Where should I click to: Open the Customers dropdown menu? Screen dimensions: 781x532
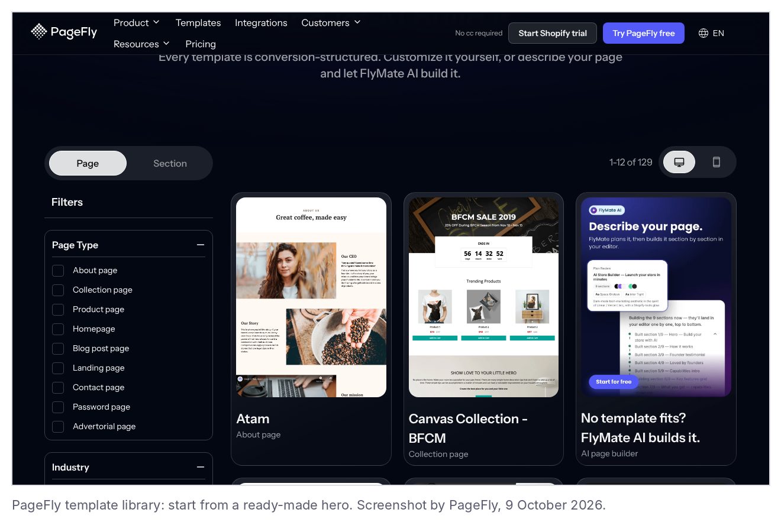pyautogui.click(x=331, y=22)
